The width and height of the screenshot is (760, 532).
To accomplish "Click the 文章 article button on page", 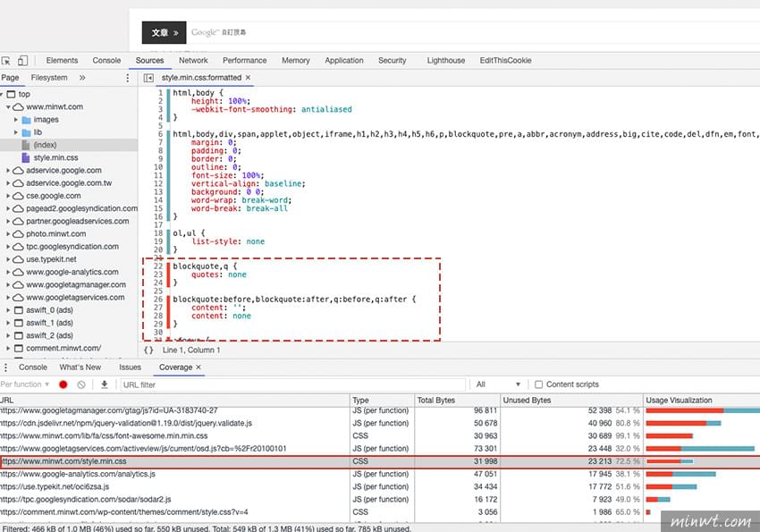I will pos(164,32).
